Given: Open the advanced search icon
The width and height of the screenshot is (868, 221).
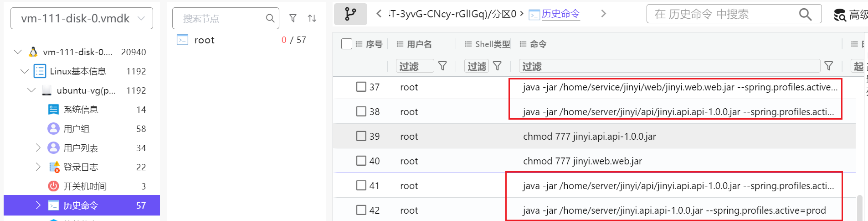Looking at the screenshot, I should click(840, 15).
